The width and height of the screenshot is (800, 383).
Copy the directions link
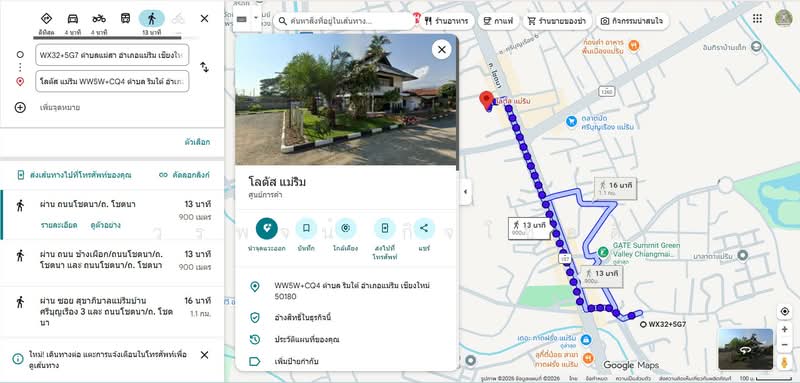184,175
